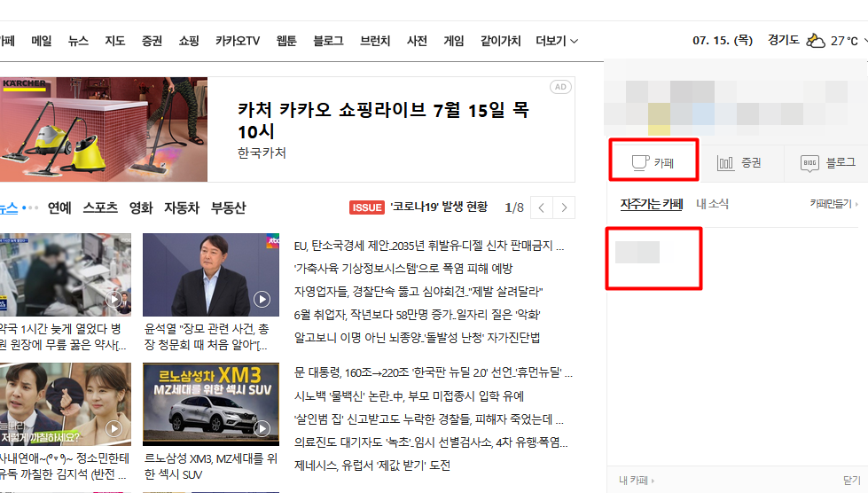
Task: Open the 제네시스 유럽서 headline
Action: tap(372, 466)
